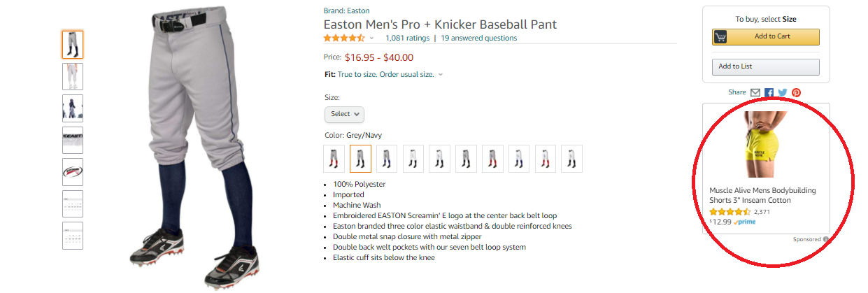Click the Sponsored info icon
Screen dimensions: 868x293
click(826, 240)
